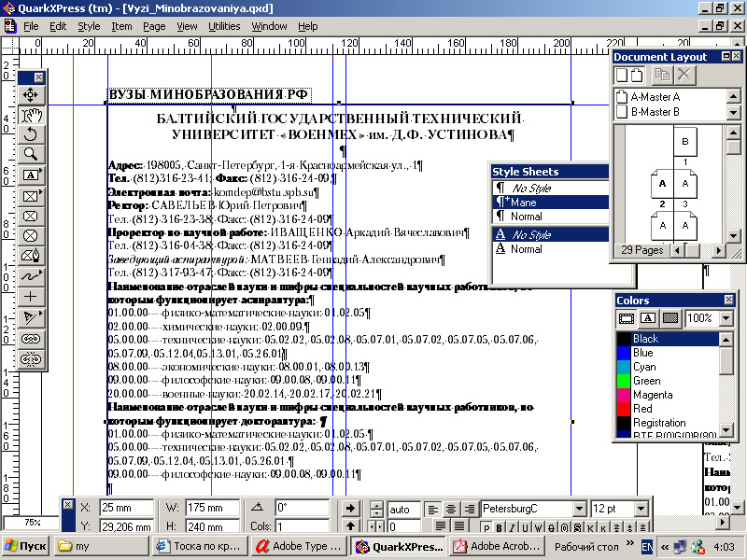Viewport: 747px width, 560px height.
Task: Toggle Plain (P) type style
Action: click(486, 527)
